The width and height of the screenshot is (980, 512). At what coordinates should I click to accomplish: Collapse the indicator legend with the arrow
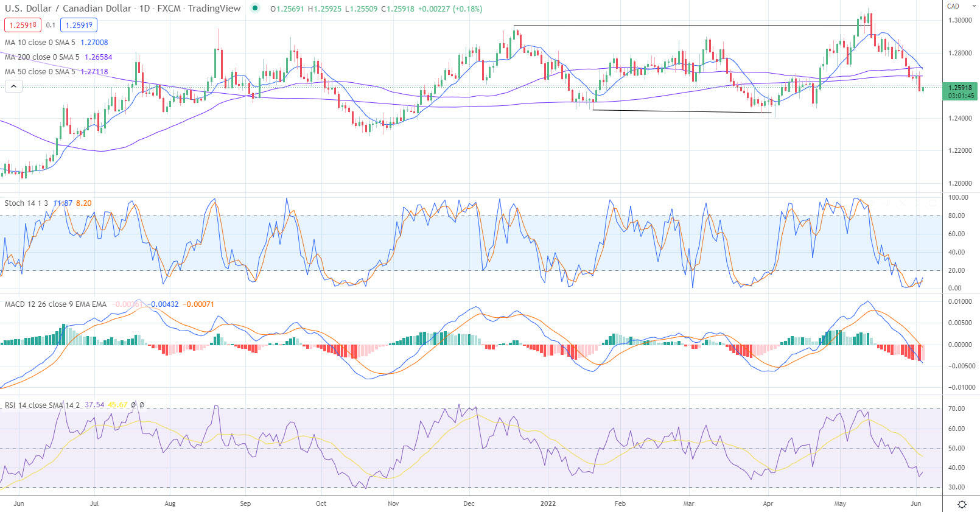13,86
